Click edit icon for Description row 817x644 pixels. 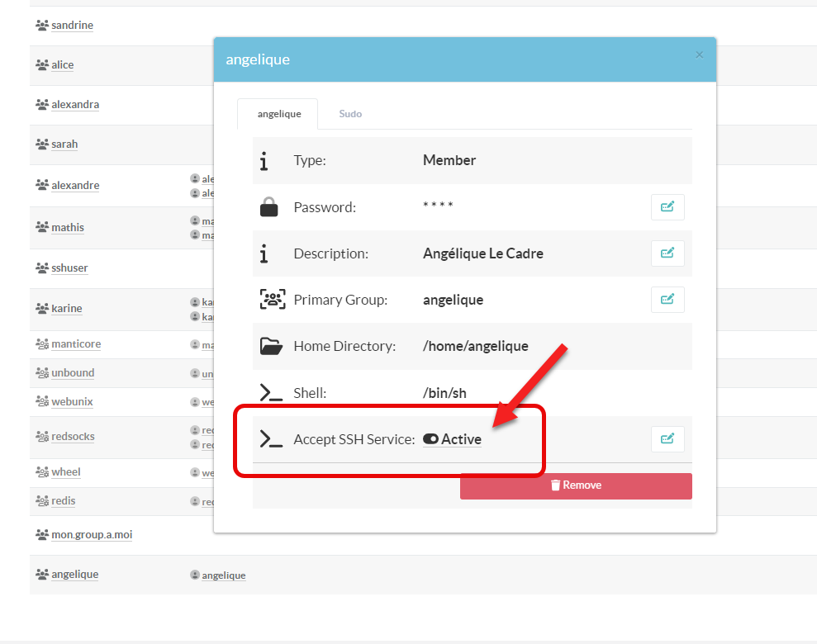pos(667,253)
